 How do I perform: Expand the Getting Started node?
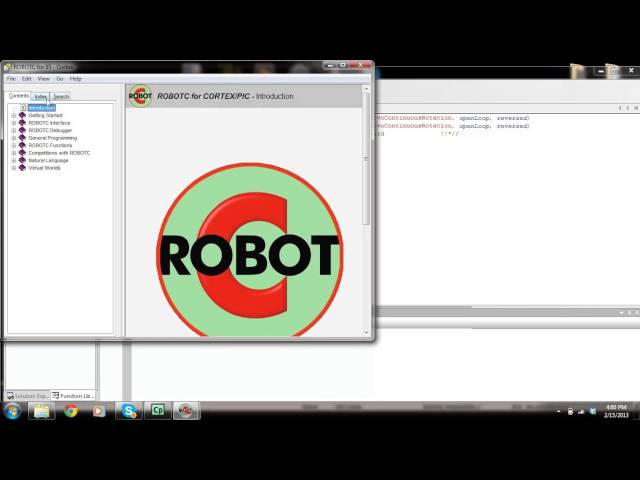pyautogui.click(x=14, y=116)
